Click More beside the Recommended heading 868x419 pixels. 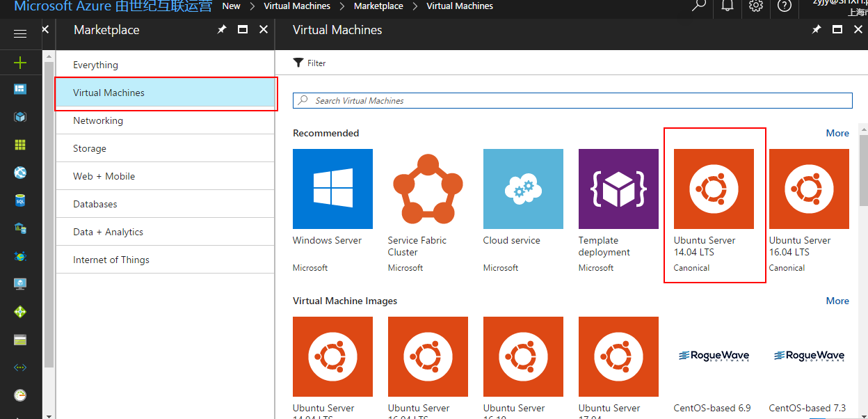[x=837, y=133]
